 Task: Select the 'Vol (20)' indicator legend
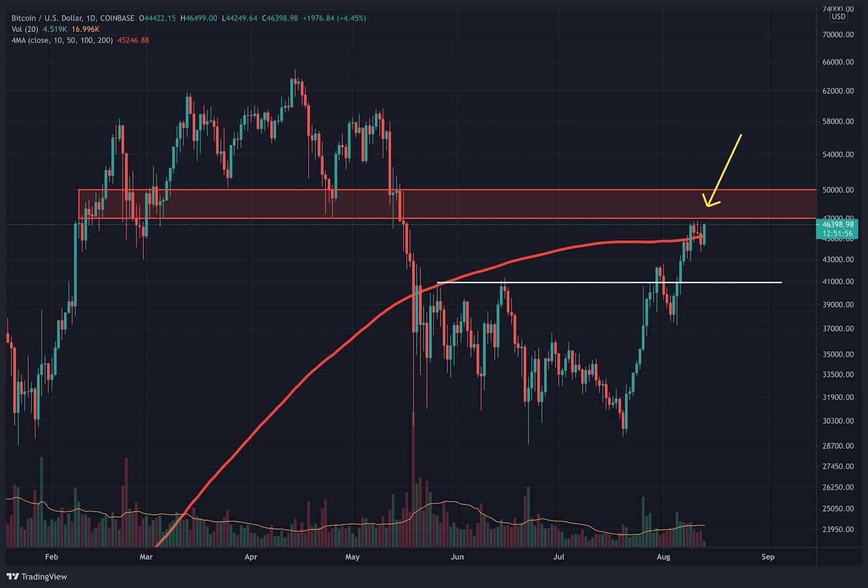(25, 29)
